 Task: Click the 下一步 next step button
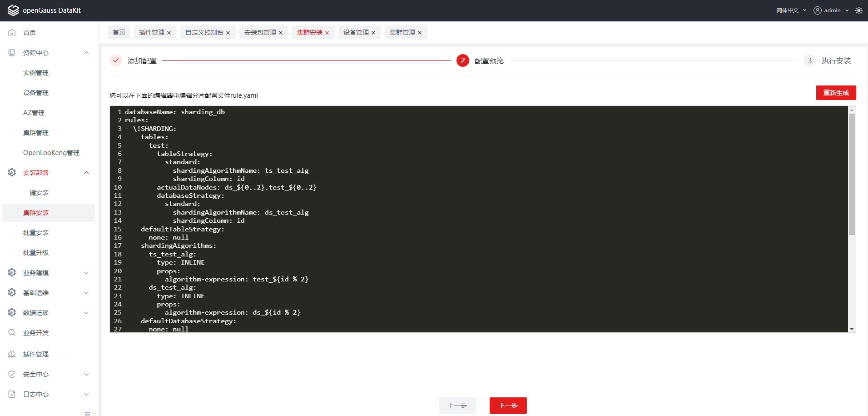(508, 406)
